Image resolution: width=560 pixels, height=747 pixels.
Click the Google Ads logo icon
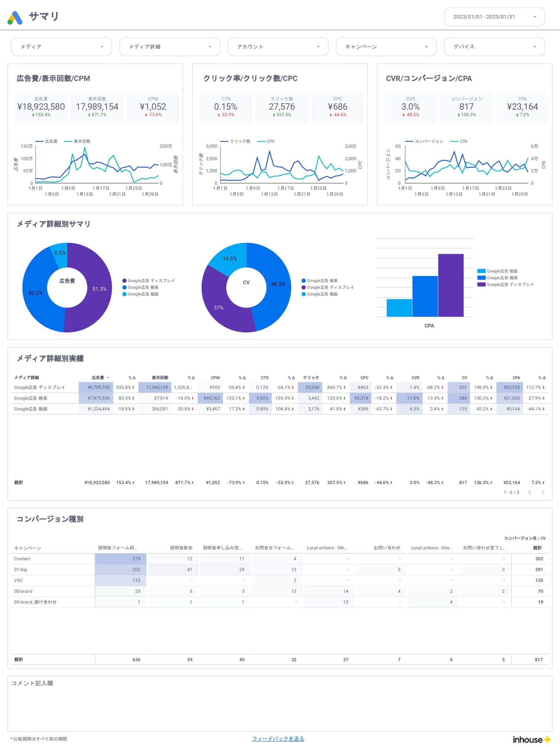tap(15, 18)
